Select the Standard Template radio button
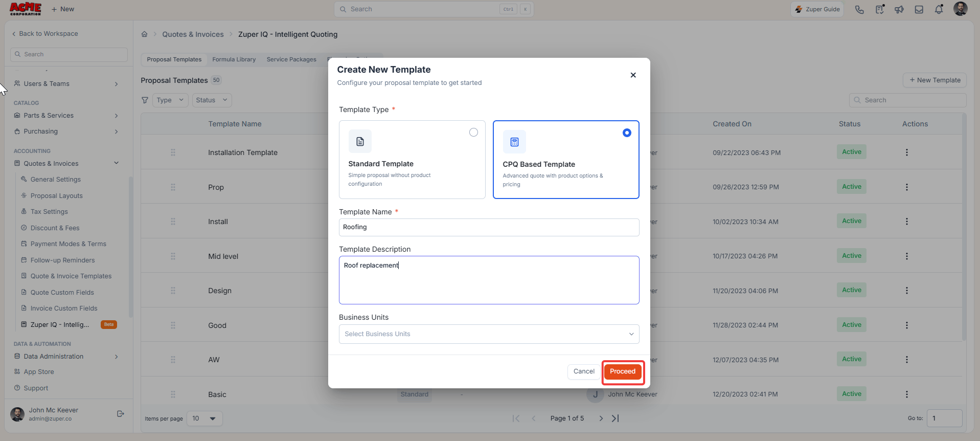Viewport: 980px width, 441px height. point(473,133)
